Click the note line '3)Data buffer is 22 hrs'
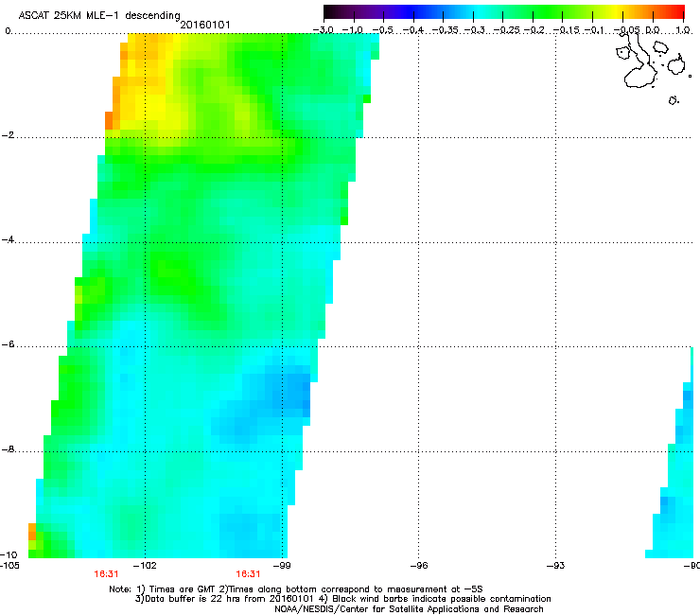Screen dimensions: 700x615 [342, 599]
